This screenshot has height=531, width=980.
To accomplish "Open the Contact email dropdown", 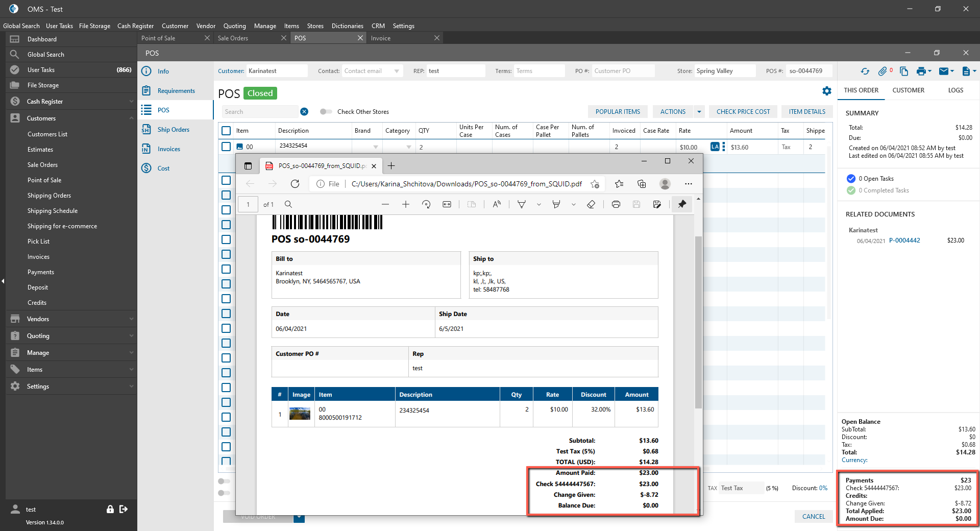I will 397,71.
